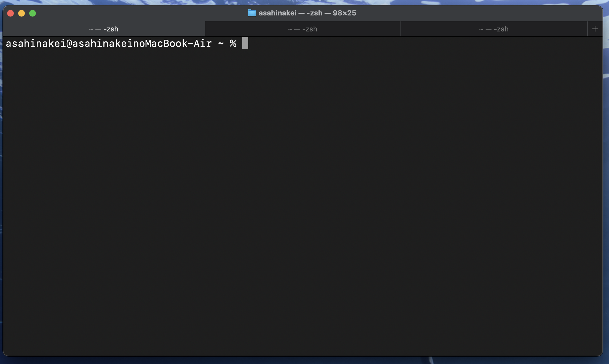Click the desktop wallpaper above the window
Viewport: 609px width, 364px height.
point(303,2)
